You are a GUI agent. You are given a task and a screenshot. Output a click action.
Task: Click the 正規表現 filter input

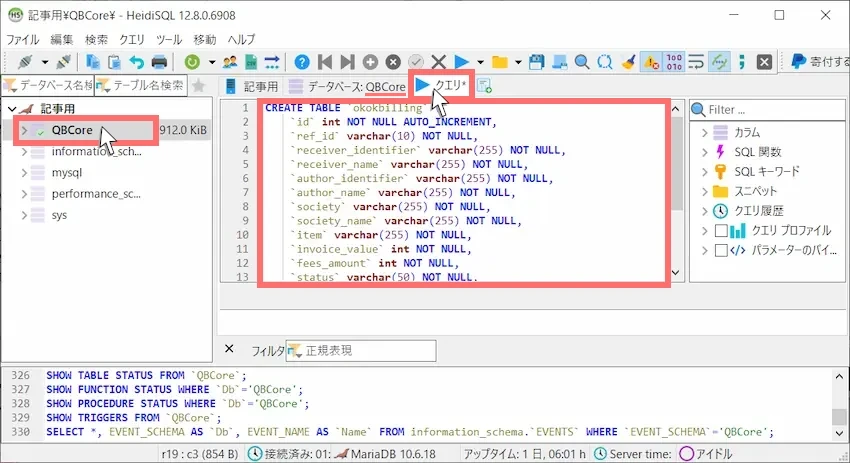tap(362, 351)
